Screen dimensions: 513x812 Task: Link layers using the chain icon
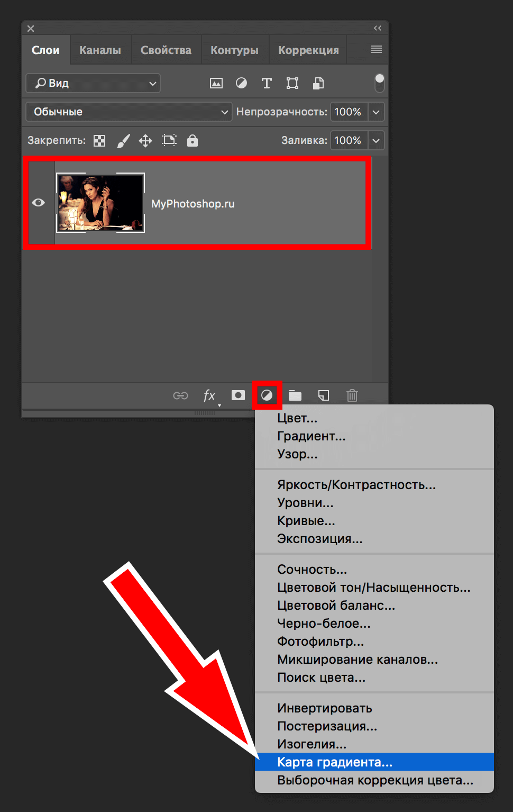180,395
